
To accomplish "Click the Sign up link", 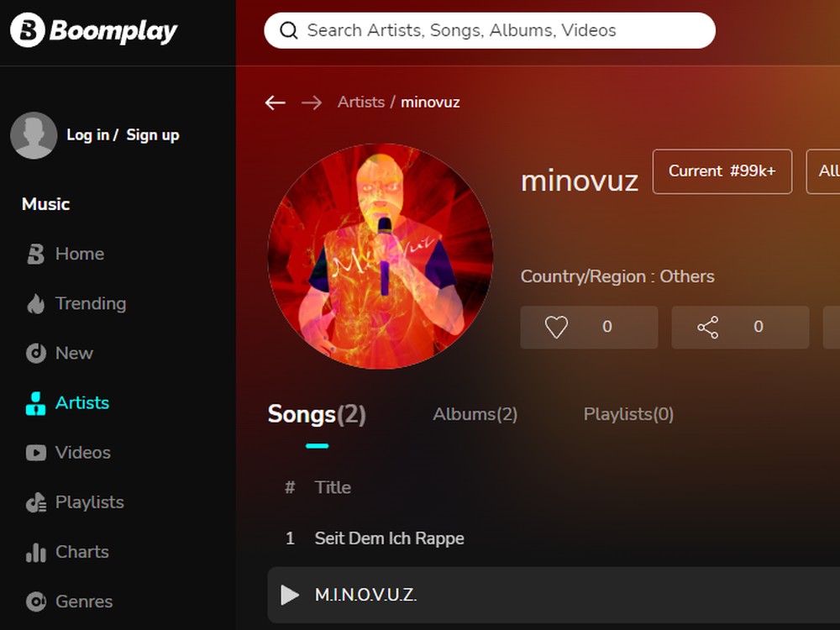I will [x=153, y=135].
